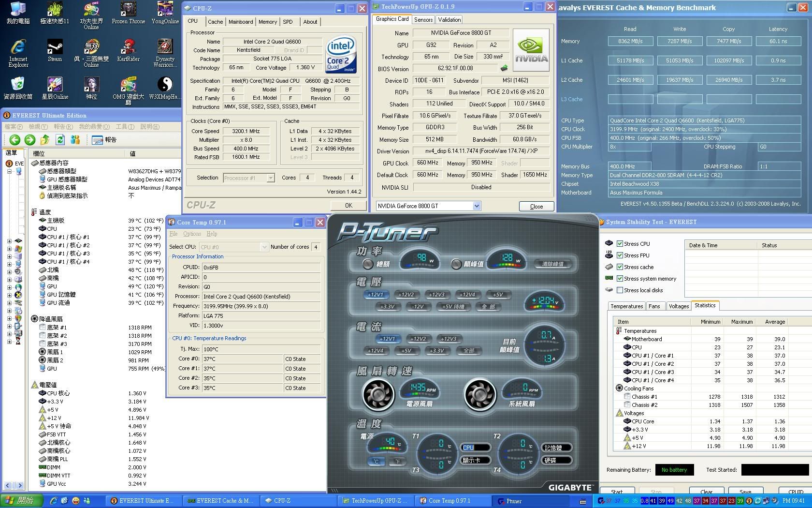Click the Core Temp taskbar button
The image size is (812, 508).
(x=452, y=501)
